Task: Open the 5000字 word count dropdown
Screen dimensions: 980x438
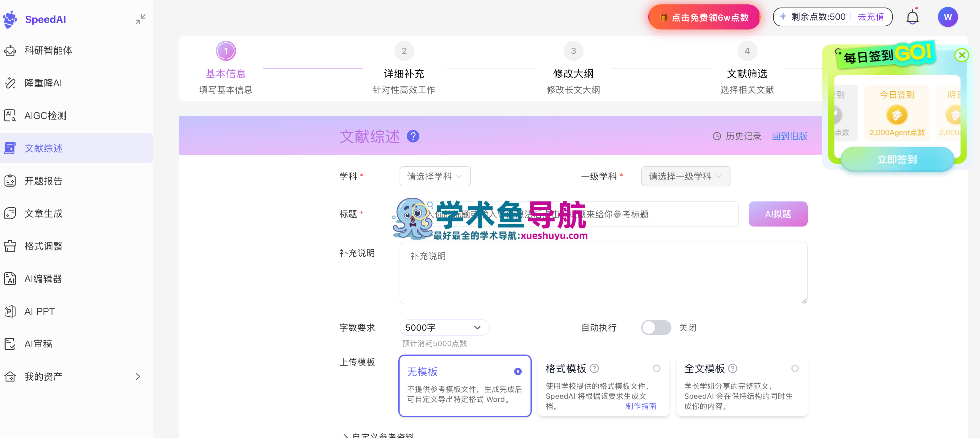Action: point(444,328)
